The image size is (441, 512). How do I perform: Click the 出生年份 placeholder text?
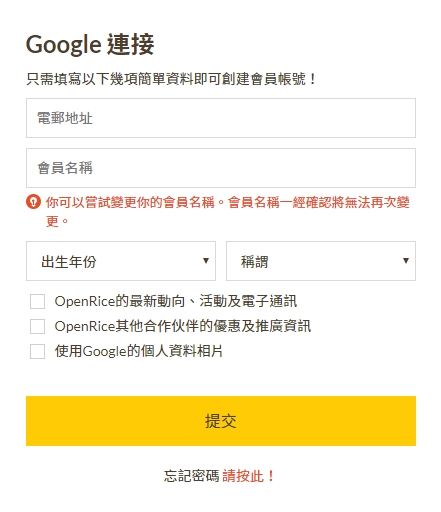tap(69, 262)
